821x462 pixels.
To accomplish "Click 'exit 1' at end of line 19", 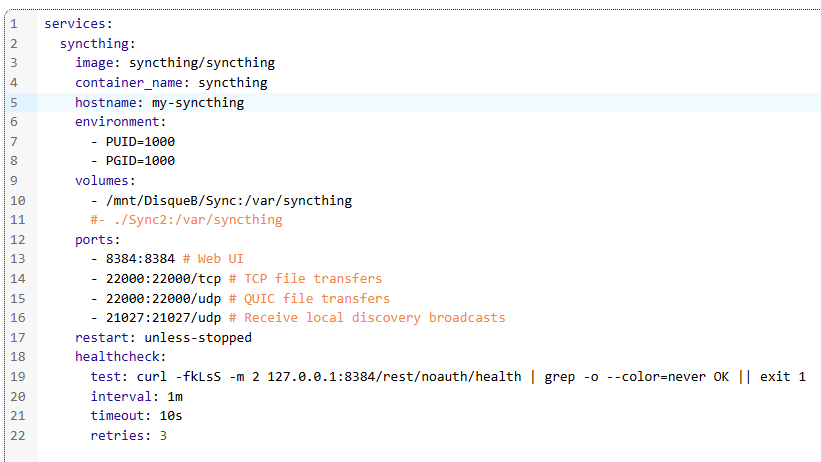I will click(783, 377).
